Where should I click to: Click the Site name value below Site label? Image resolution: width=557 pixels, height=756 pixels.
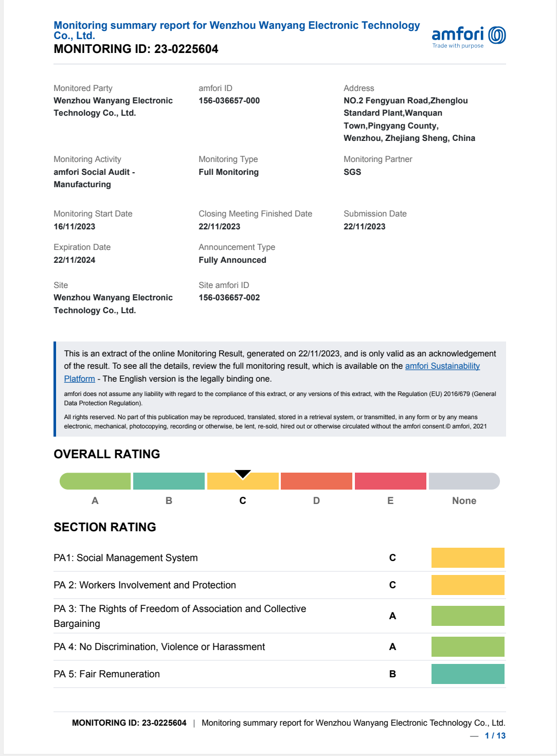(x=113, y=304)
